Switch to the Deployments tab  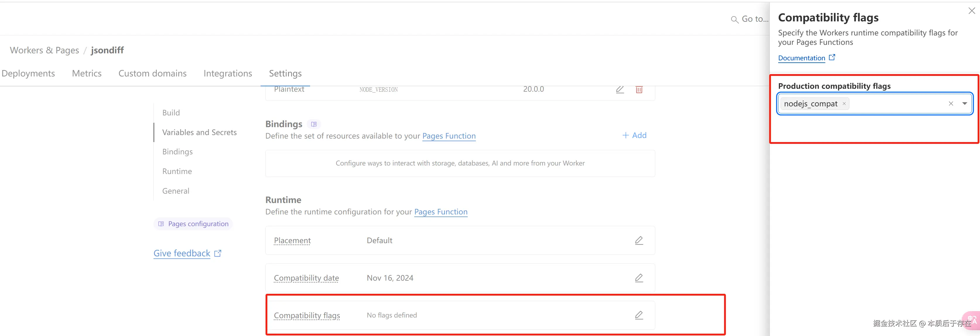28,74
